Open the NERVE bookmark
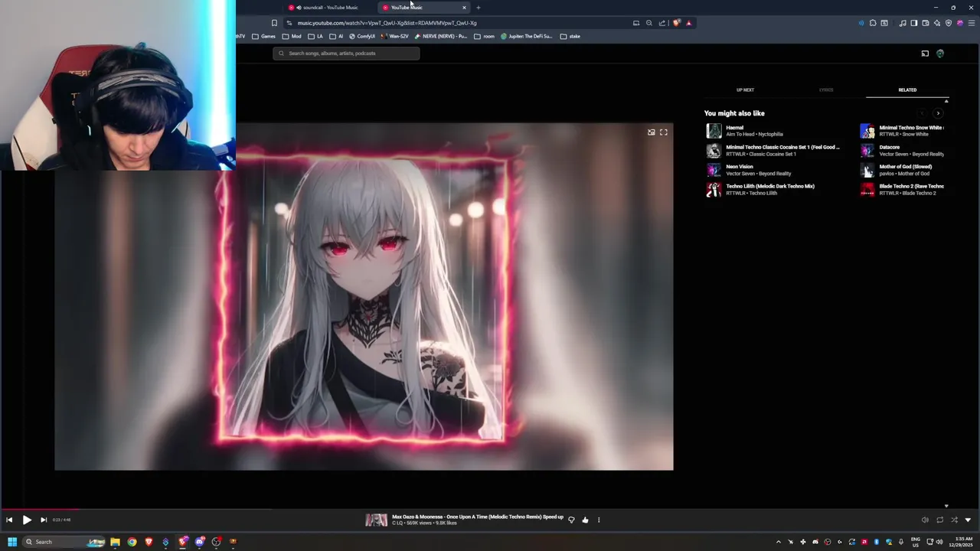980x551 pixels. point(441,36)
